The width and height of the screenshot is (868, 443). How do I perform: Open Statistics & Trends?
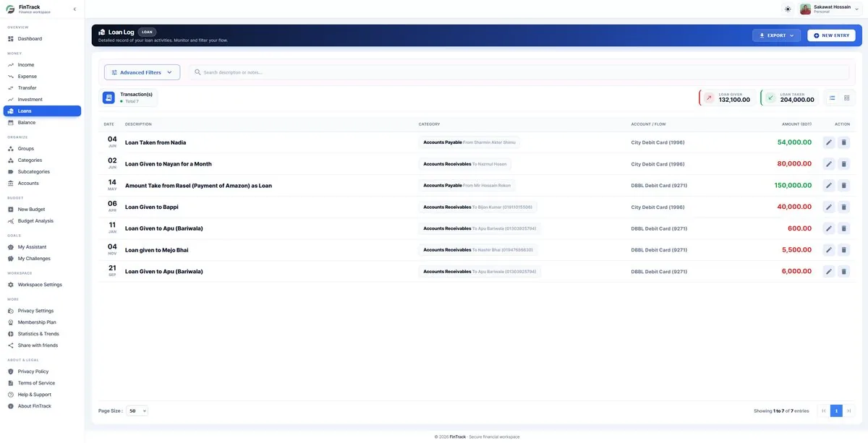[x=42, y=333]
